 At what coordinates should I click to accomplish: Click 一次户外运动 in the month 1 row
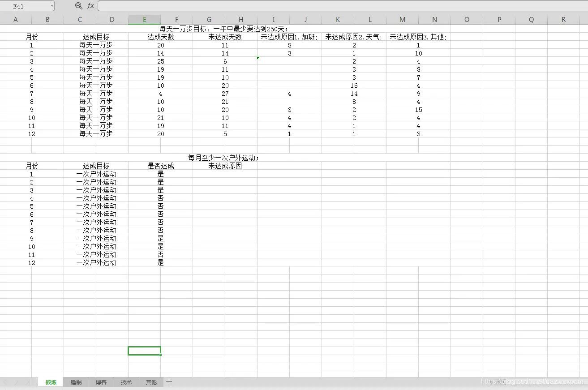pyautogui.click(x=96, y=174)
